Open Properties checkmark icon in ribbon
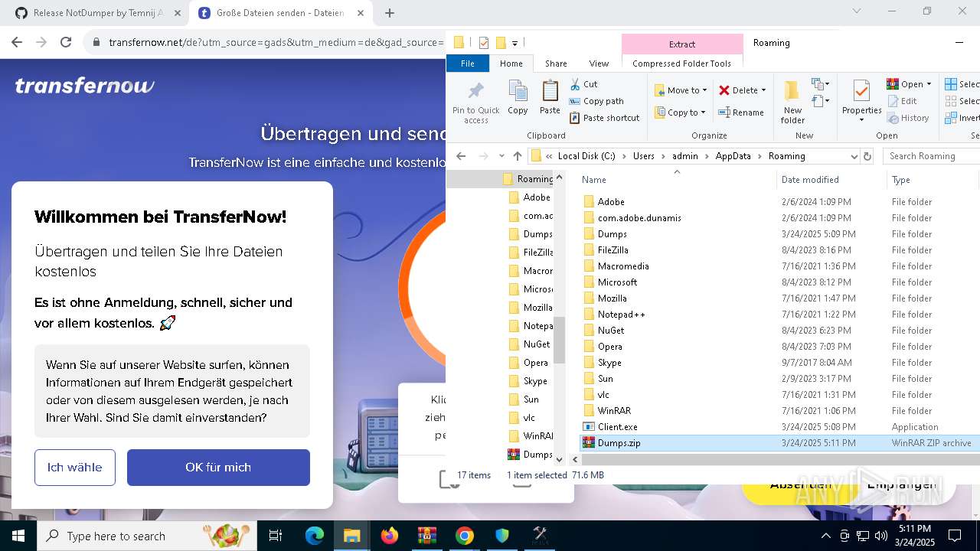Image resolution: width=980 pixels, height=551 pixels. (x=861, y=91)
